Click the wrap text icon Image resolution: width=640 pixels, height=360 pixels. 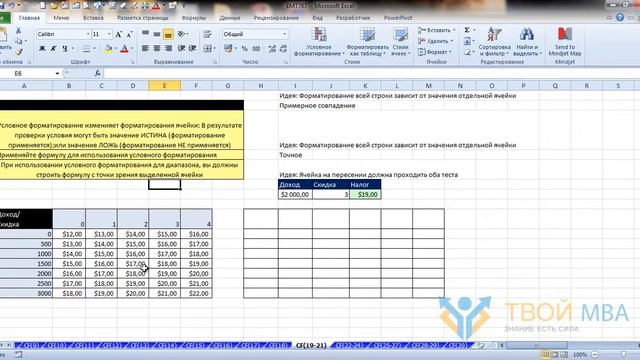coord(207,34)
